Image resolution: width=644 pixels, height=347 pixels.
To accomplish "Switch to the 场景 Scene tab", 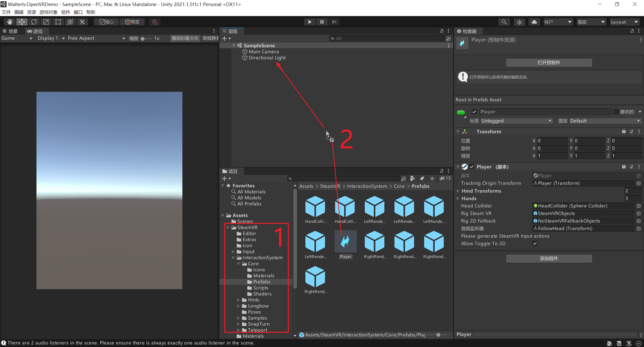I will pos(11,31).
